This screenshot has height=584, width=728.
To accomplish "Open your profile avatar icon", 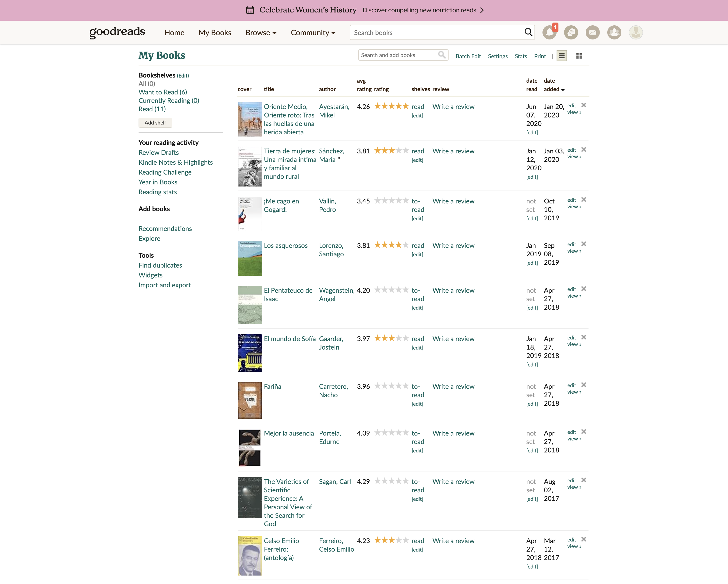I will pos(636,32).
